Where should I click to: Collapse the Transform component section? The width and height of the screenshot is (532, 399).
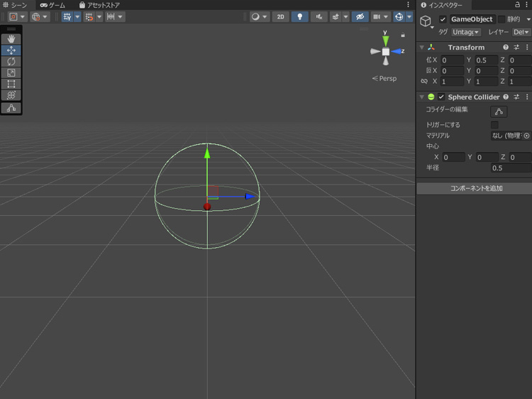tap(422, 48)
